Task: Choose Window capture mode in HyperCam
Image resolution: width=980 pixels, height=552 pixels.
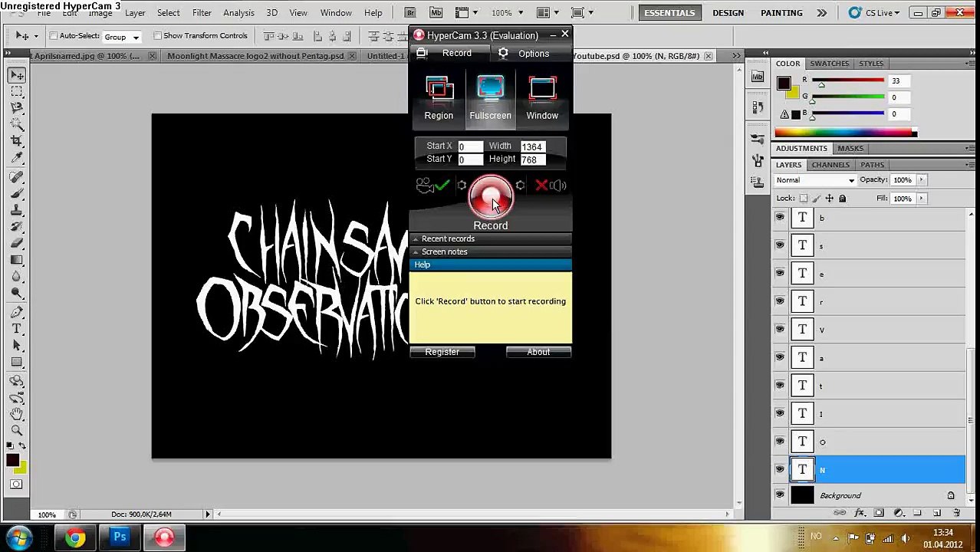Action: 542,98
